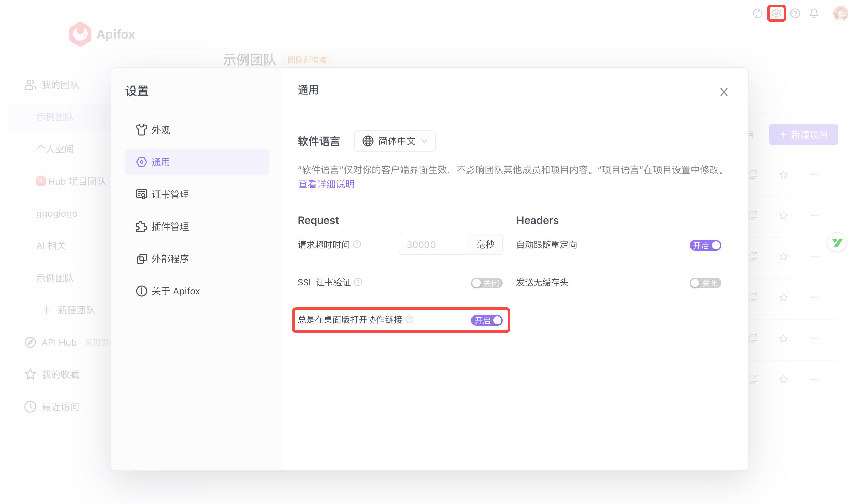Click the settings gear icon in top bar
859x504 pixels.
click(x=776, y=14)
